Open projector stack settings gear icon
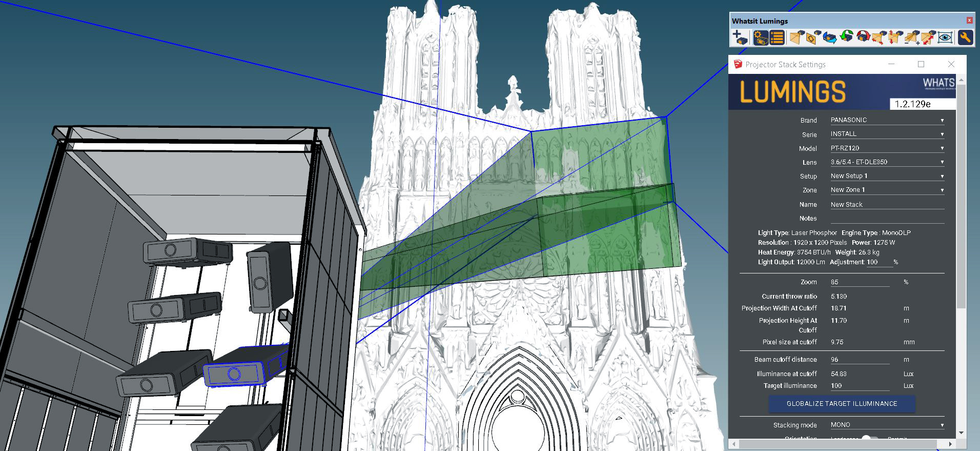The height and width of the screenshot is (451, 980). (x=761, y=37)
